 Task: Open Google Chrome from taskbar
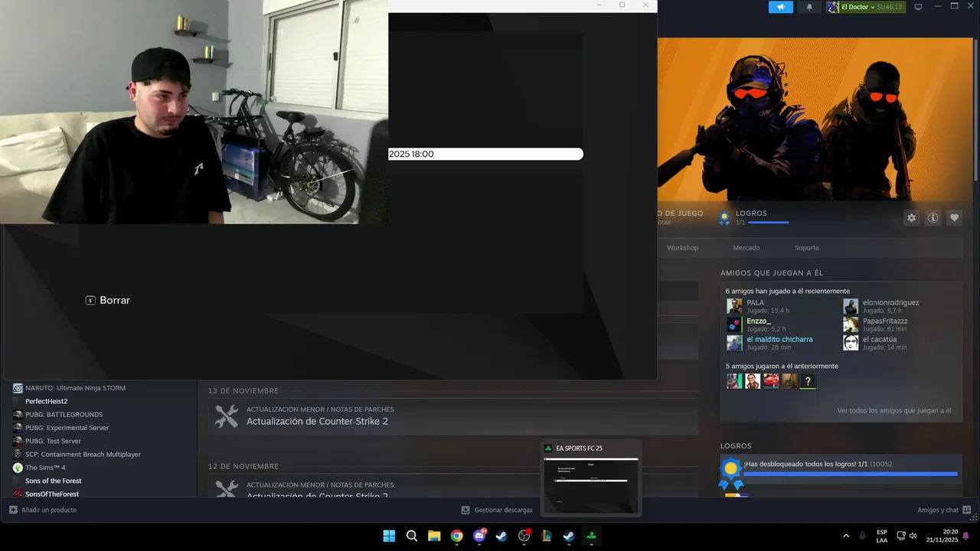457,536
